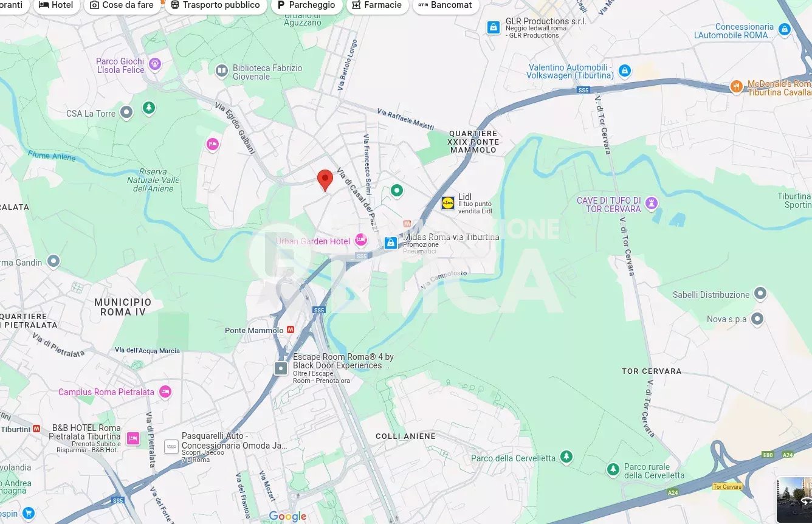Click the Parco della Cervelletta tree icon
Screen dimensions: 812x524
coord(566,457)
